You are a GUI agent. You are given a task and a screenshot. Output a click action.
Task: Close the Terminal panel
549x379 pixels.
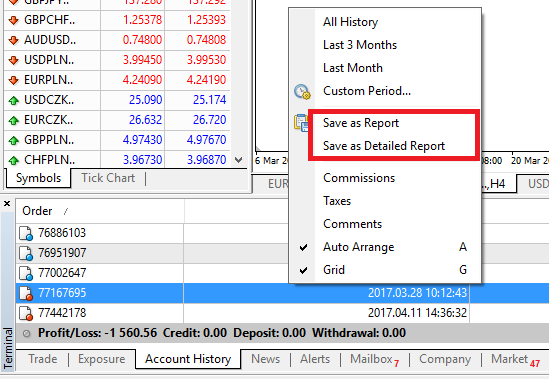click(7, 204)
